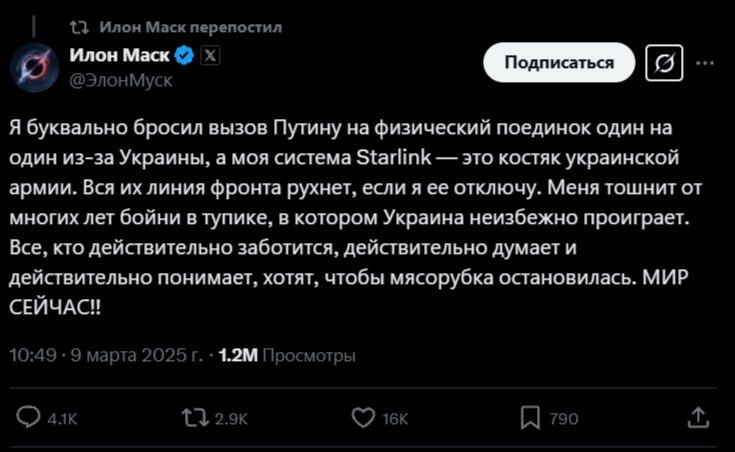Like the post with the heart icon
Image resolution: width=735 pixels, height=452 pixels.
point(363,418)
